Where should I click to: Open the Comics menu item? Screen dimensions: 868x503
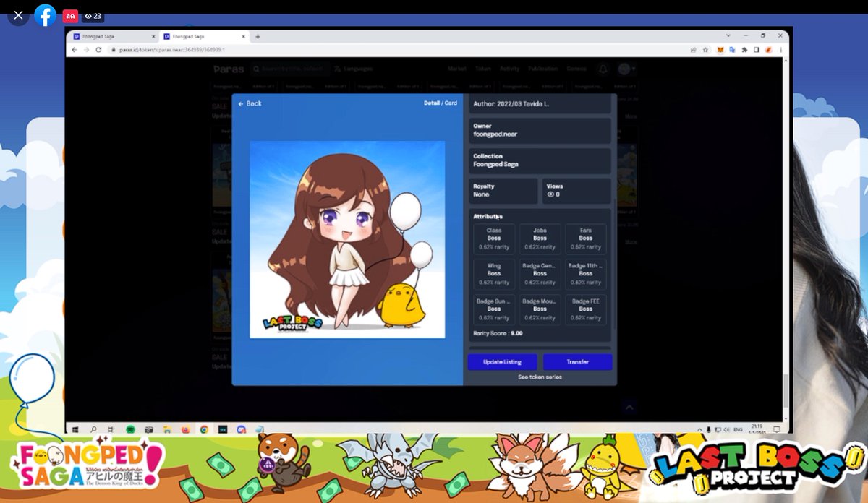click(576, 69)
